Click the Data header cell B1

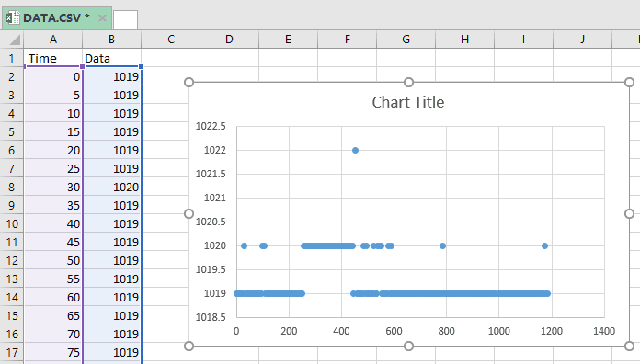(x=111, y=58)
